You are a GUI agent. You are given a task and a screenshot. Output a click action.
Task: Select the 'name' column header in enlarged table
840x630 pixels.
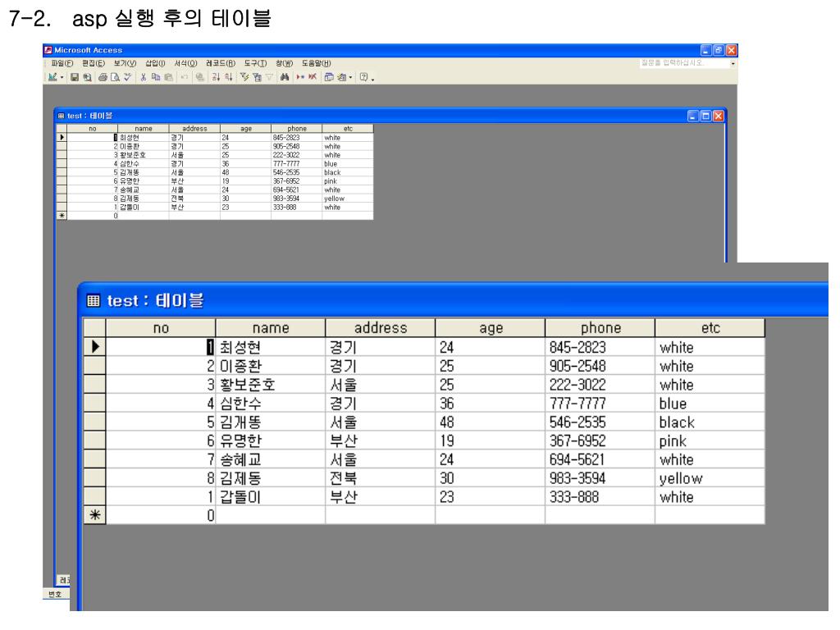[x=271, y=328]
